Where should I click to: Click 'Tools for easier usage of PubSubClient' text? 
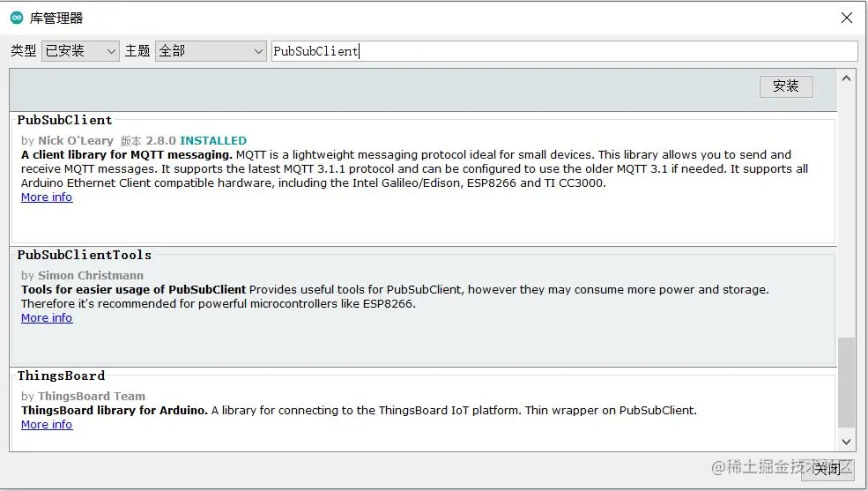133,289
